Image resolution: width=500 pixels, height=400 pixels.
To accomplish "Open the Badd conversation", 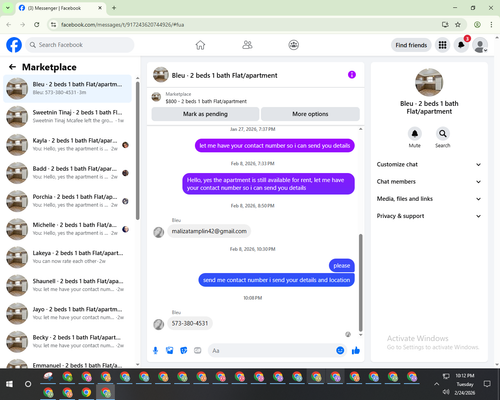I will pyautogui.click(x=67, y=173).
